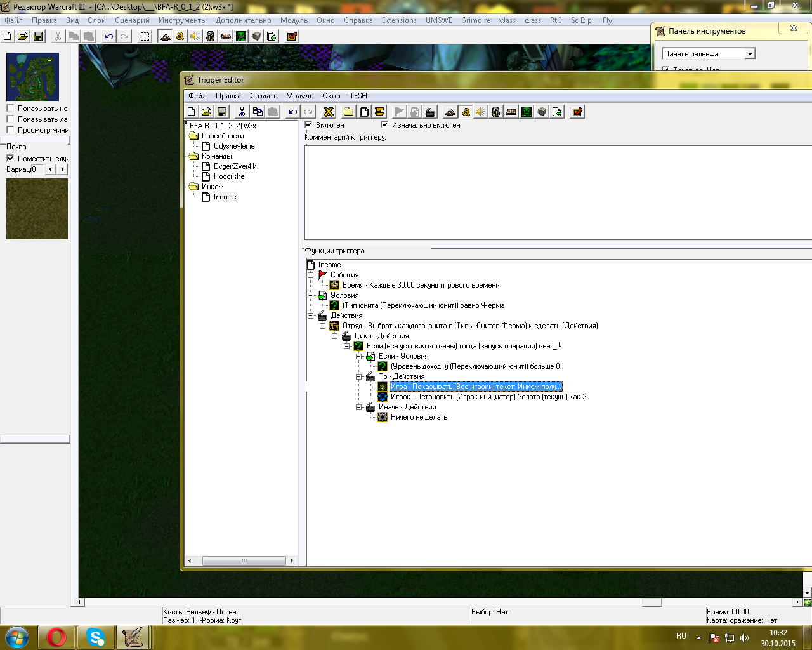
Task: Test map from Trigger Editor toolbar
Action: (x=577, y=112)
